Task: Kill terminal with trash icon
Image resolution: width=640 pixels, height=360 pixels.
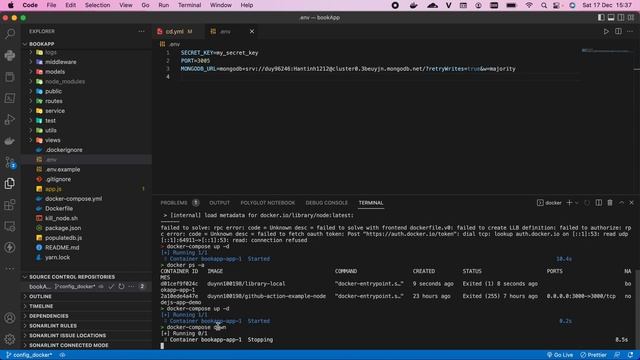Action: click(x=610, y=203)
